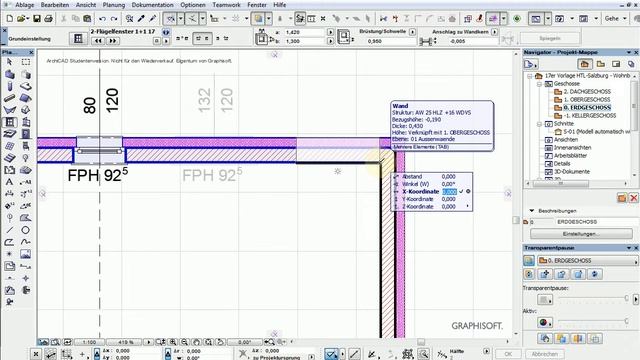The image size is (640, 360).
Task: Toggle the snap checkmark button in bottom bar
Action: [331, 354]
